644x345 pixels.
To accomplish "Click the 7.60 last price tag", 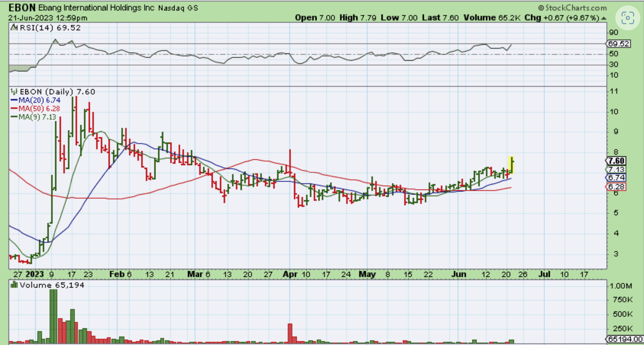I will pyautogui.click(x=616, y=161).
